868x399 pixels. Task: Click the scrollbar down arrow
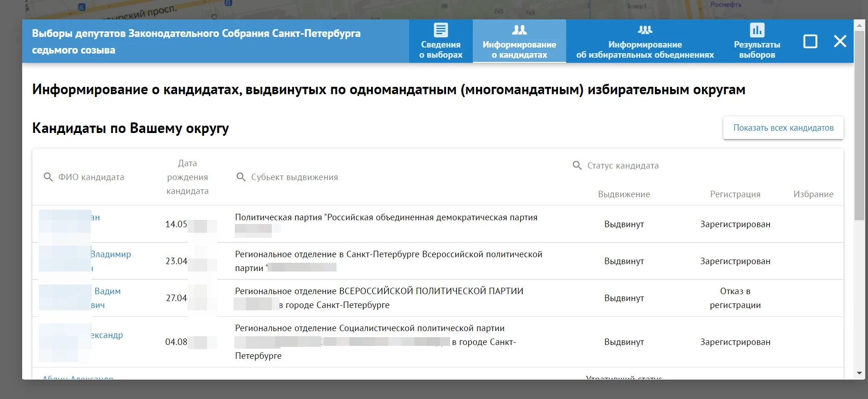coord(859,373)
